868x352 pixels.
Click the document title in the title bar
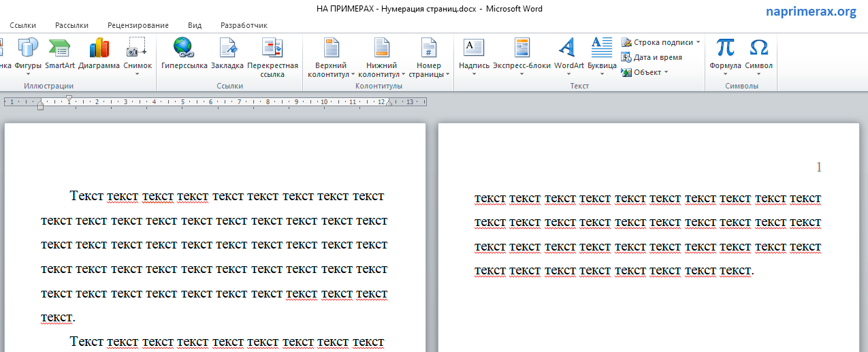[430, 9]
